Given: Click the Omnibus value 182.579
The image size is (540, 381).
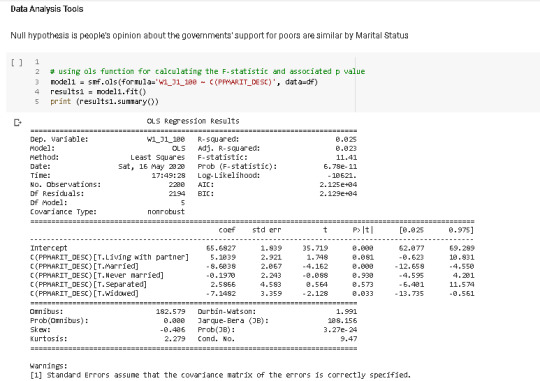Looking at the screenshot, I should click(170, 311).
